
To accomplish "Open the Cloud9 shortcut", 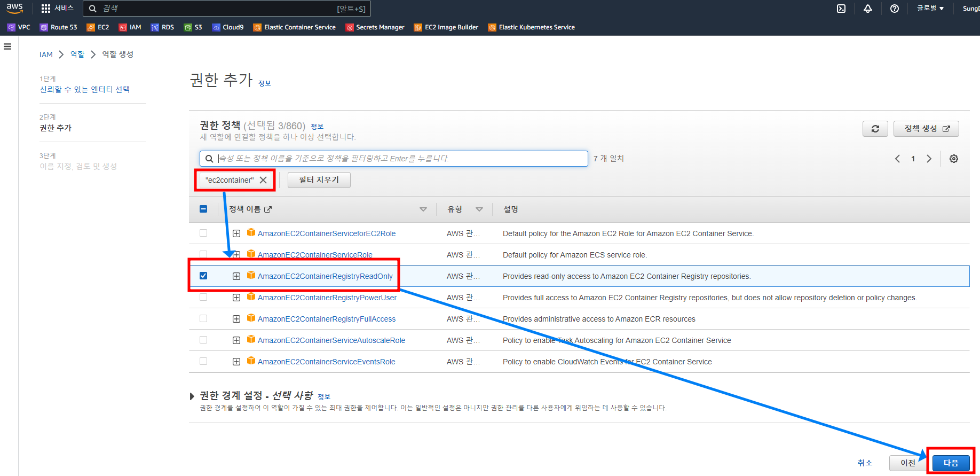I will click(x=228, y=27).
